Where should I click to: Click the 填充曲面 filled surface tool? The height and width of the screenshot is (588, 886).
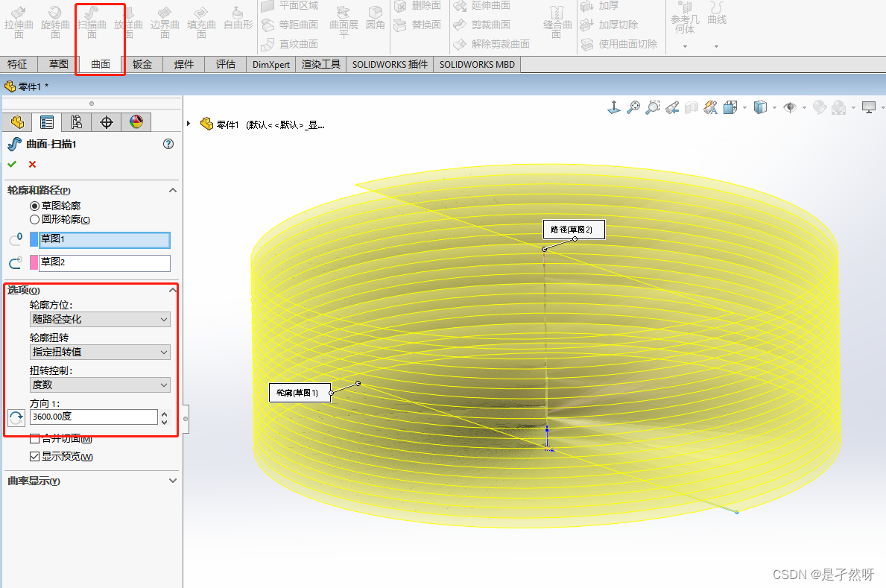[201, 22]
